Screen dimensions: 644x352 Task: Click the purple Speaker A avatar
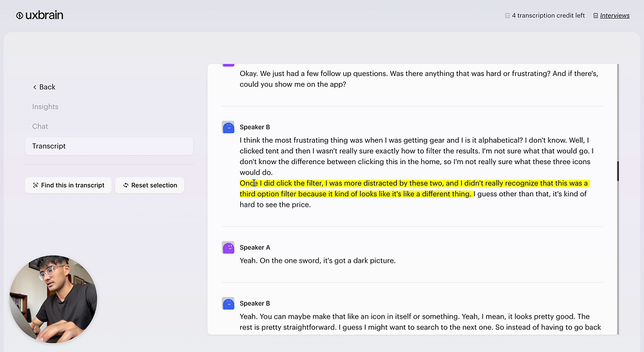click(x=228, y=248)
